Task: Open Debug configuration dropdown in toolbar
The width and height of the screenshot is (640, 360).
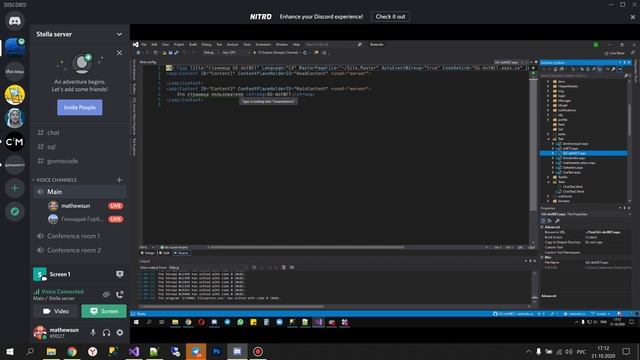Action: (x=210, y=53)
